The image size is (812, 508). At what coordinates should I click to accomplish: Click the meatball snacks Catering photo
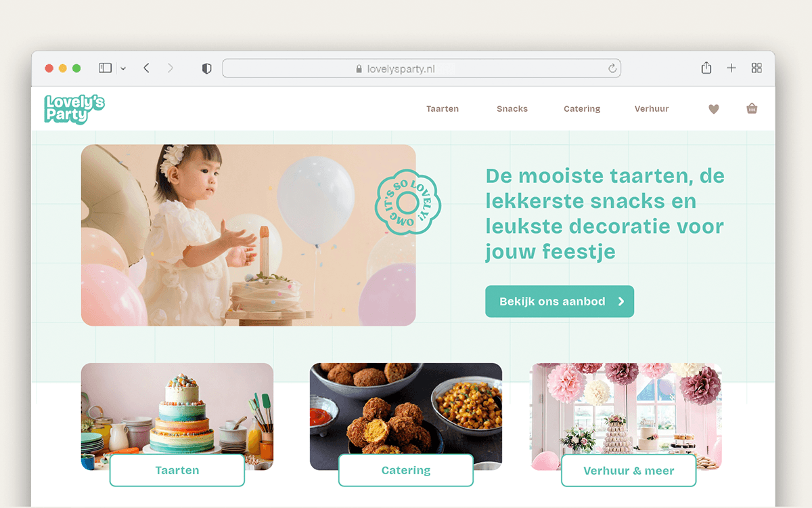click(x=406, y=408)
